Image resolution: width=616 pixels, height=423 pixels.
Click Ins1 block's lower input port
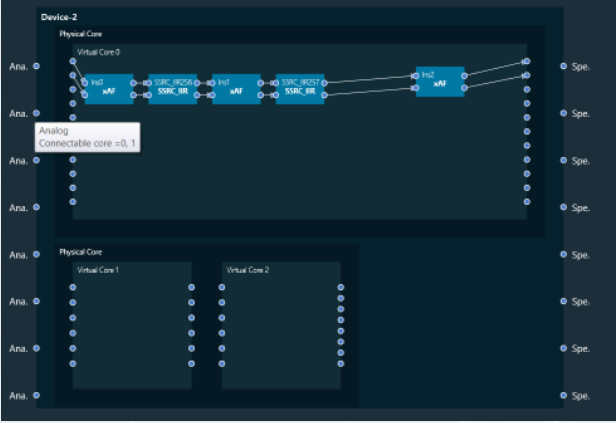click(212, 95)
